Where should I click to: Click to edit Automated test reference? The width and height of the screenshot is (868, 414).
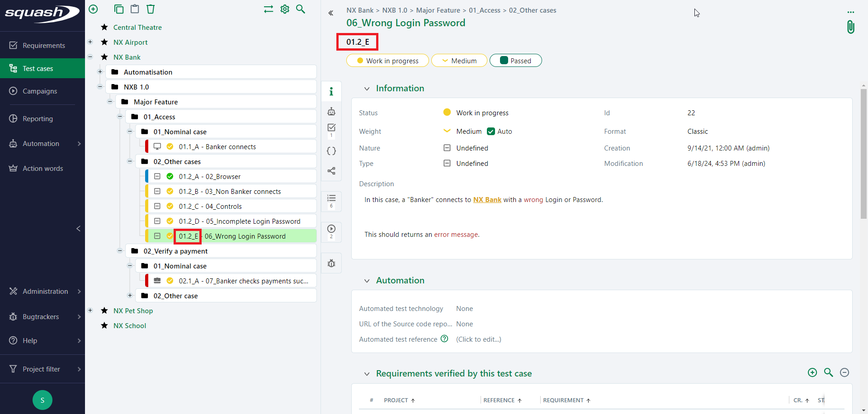pos(478,339)
